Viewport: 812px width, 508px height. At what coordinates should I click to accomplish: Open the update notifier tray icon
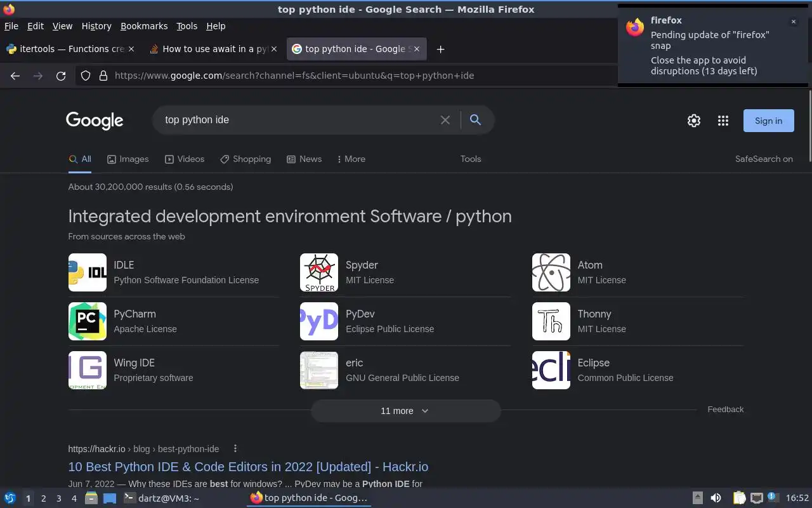coord(773,498)
